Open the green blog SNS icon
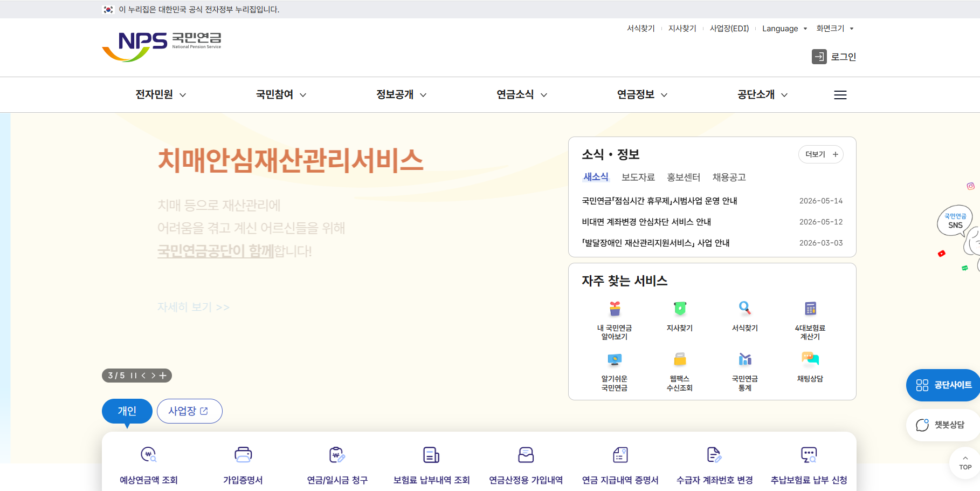The width and height of the screenshot is (980, 491). [965, 268]
